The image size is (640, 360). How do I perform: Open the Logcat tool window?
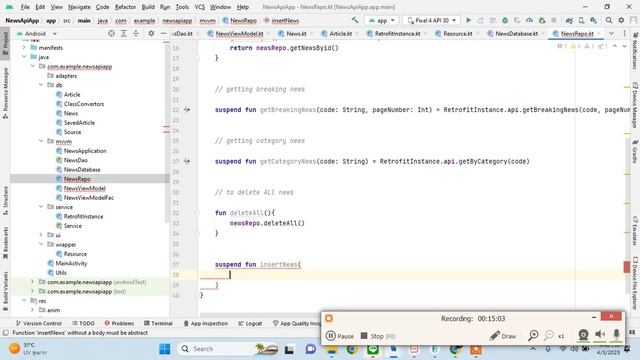coord(250,323)
